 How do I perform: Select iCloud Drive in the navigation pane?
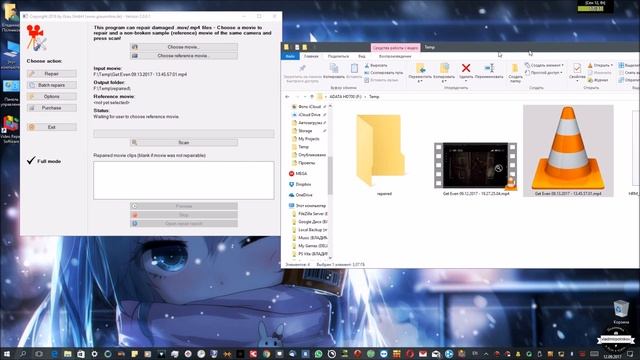309,115
